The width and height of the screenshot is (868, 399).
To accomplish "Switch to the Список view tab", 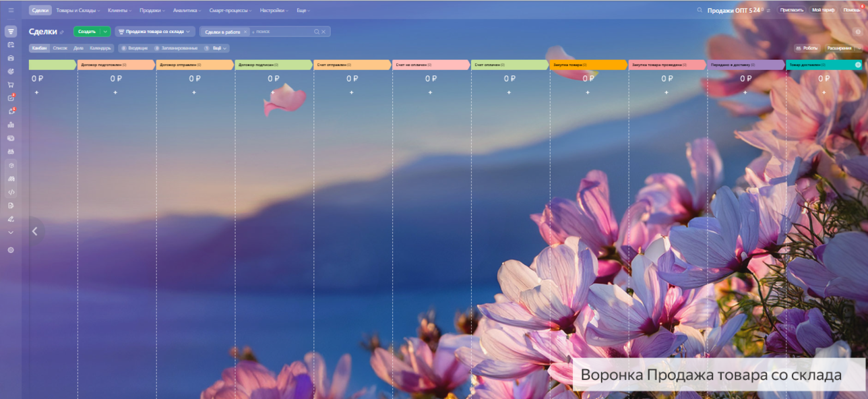I will tap(60, 49).
